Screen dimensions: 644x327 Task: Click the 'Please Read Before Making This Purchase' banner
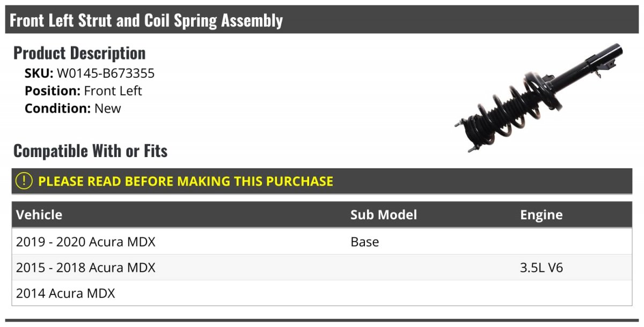[x=186, y=181]
